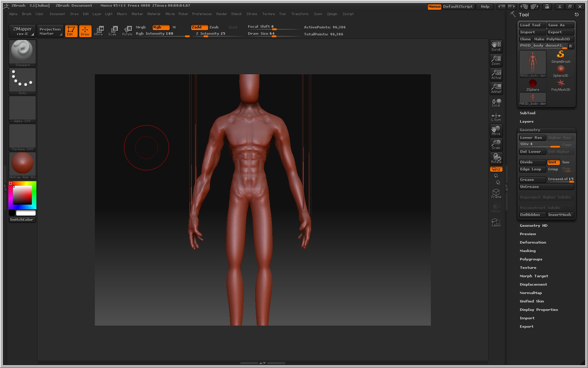
Task: Disable the Smt smoothing toggle
Action: point(553,162)
